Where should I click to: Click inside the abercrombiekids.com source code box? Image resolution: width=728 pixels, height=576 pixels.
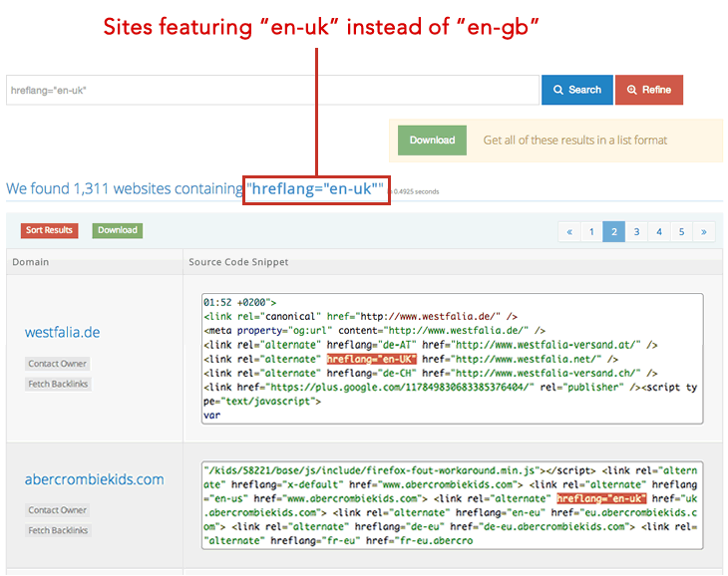click(452, 505)
